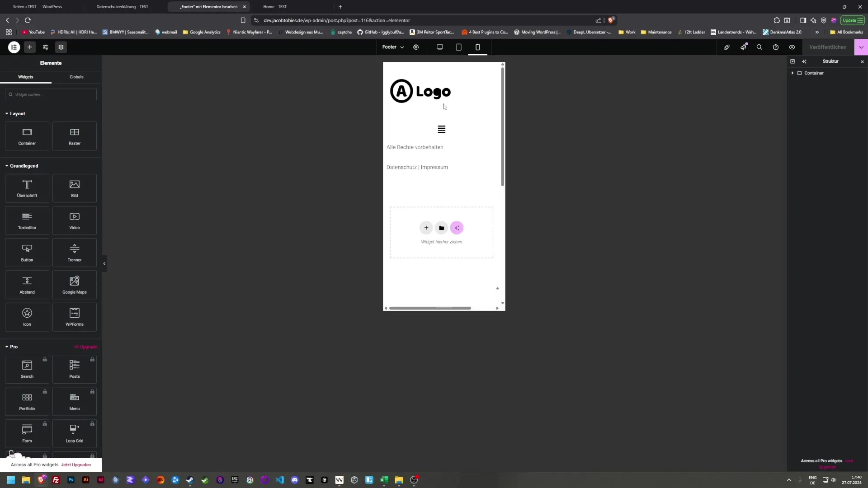
Task: Open the Finder search icon
Action: (759, 47)
